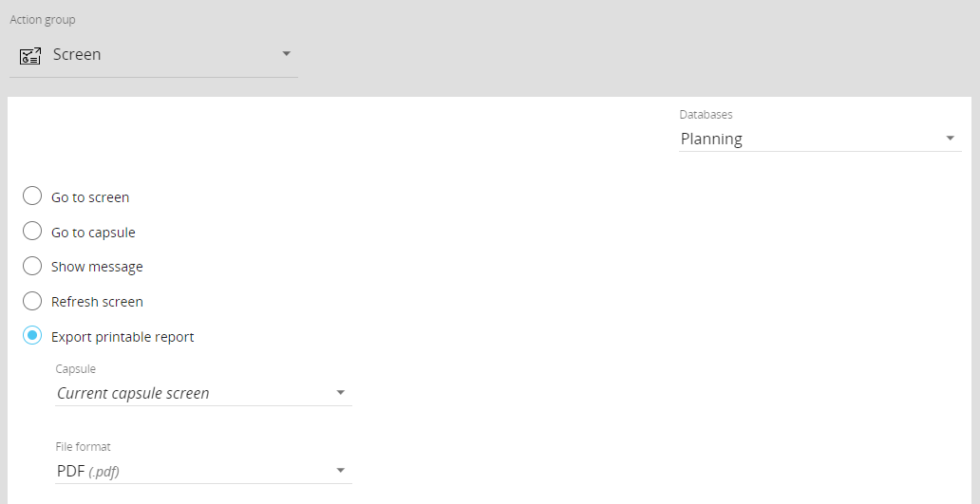Click the "Planning" database value

point(711,139)
